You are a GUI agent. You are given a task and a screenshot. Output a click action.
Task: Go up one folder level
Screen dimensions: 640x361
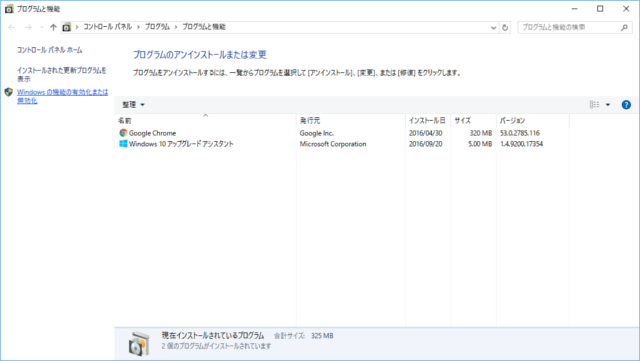(x=53, y=27)
